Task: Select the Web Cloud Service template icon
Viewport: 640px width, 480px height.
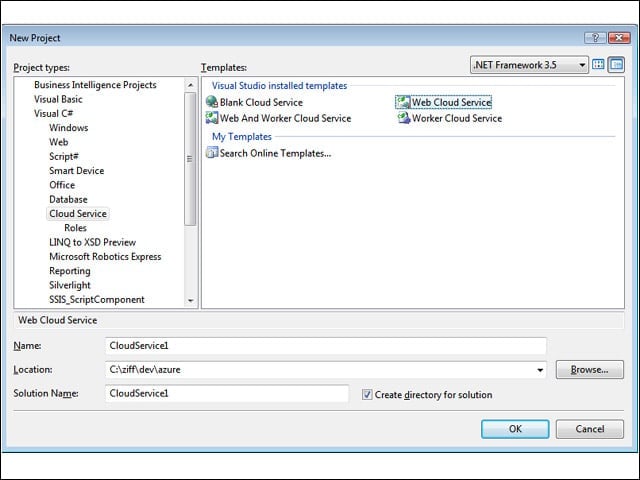Action: pos(403,102)
